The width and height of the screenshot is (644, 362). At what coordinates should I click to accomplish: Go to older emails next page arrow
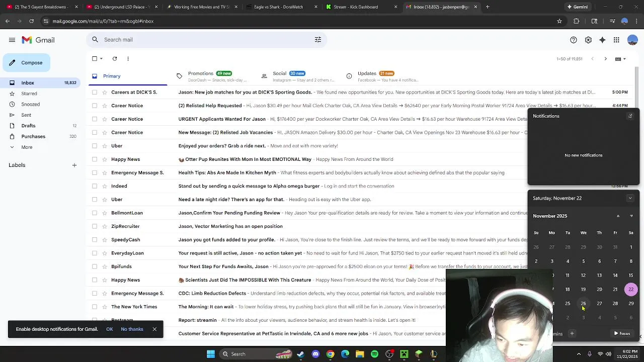[605, 59]
